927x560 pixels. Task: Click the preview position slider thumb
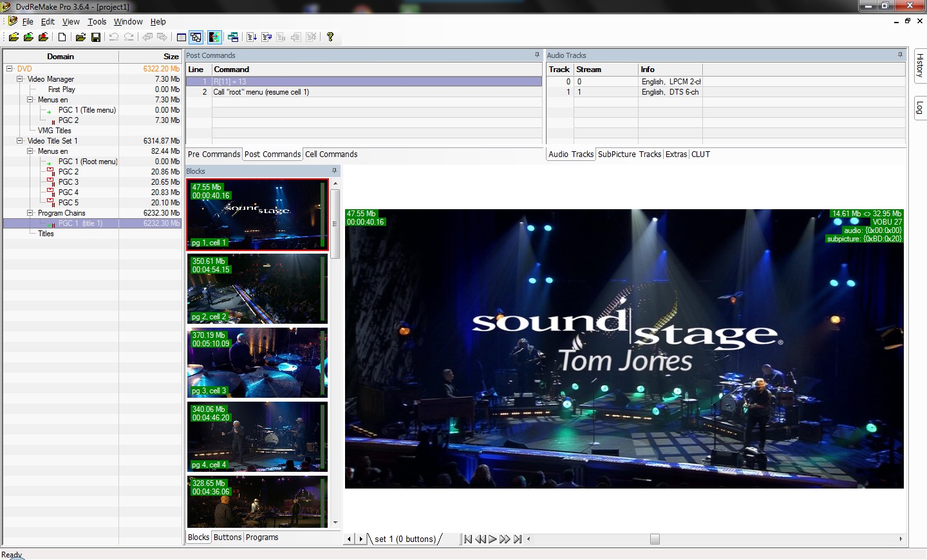655,539
